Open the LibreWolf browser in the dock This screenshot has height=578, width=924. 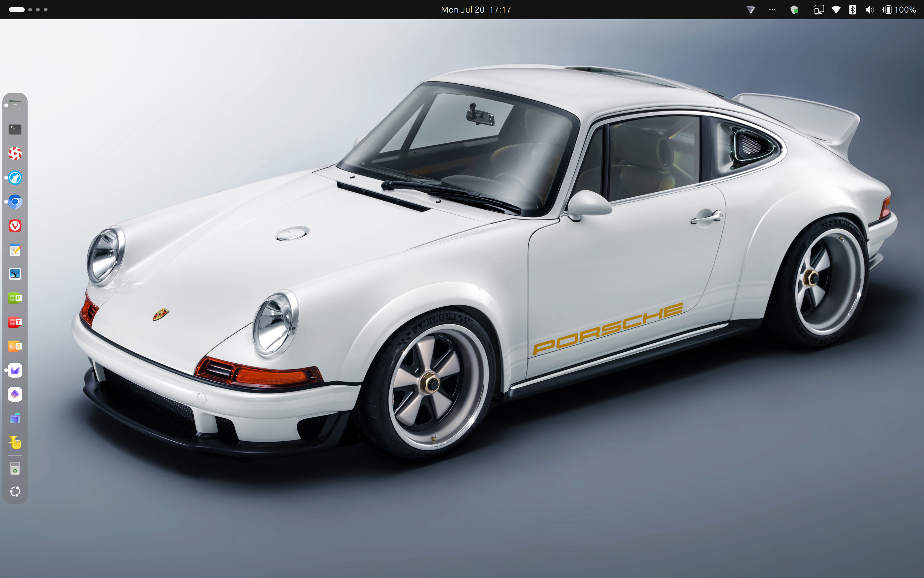tap(15, 178)
